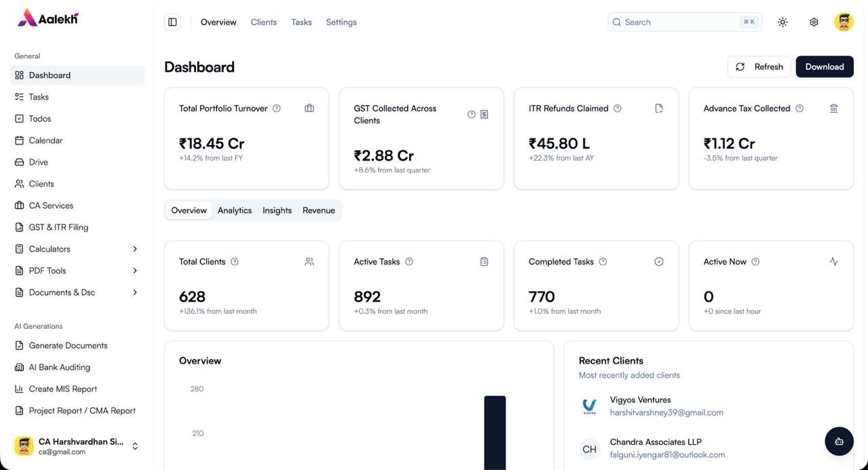Click the Active Now pulse icon
The image size is (868, 470).
(833, 262)
